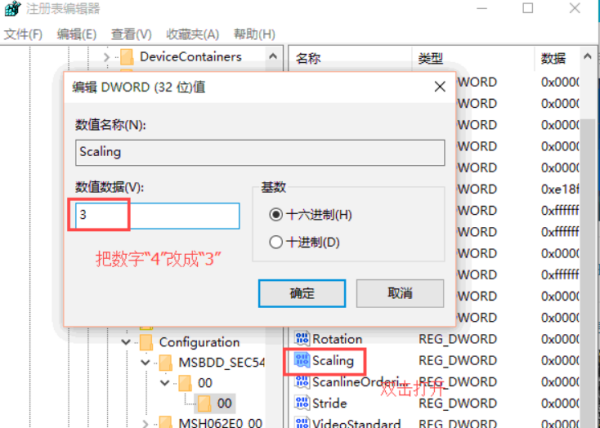
Task: Click the Scaling registry value icon
Action: [x=299, y=361]
